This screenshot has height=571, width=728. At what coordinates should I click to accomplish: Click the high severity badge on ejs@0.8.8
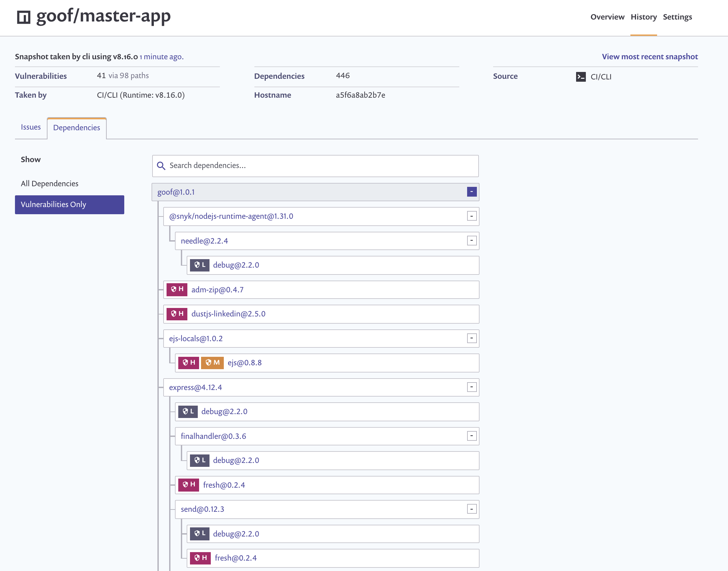point(188,363)
